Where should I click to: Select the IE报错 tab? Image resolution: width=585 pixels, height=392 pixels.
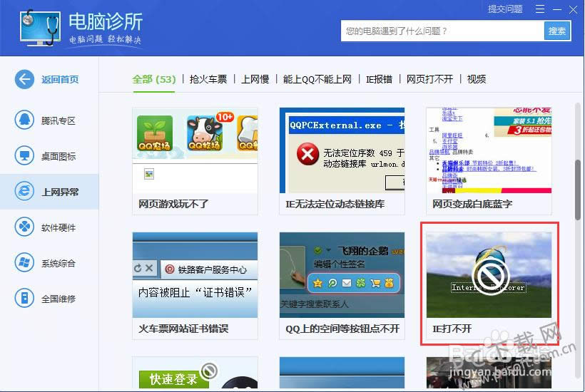point(379,79)
